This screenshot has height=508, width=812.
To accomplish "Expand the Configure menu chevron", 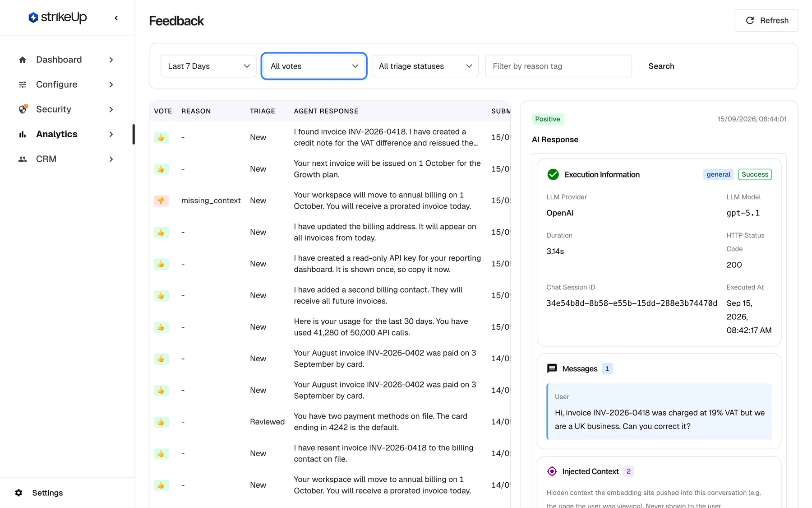I will (111, 84).
